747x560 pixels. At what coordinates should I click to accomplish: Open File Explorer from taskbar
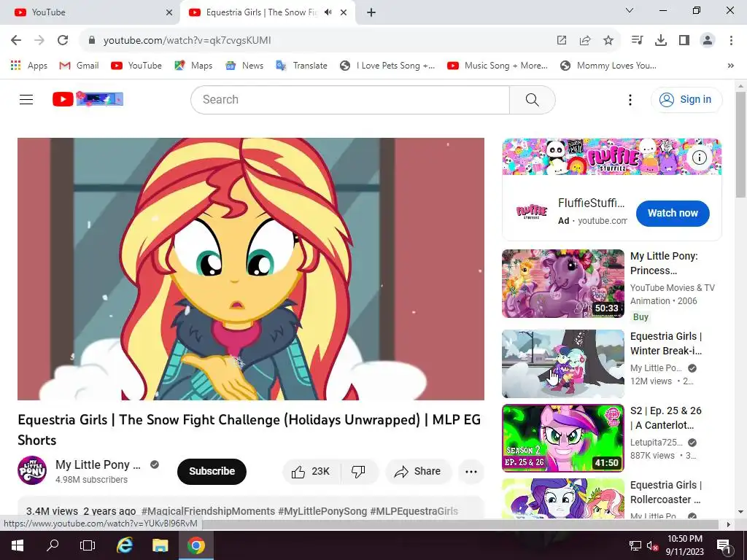(x=160, y=545)
